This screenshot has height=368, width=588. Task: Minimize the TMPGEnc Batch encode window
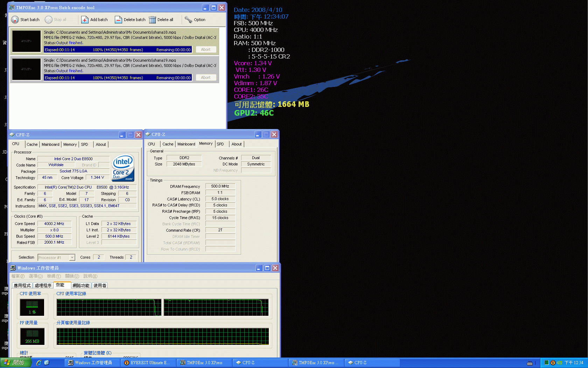tap(206, 7)
